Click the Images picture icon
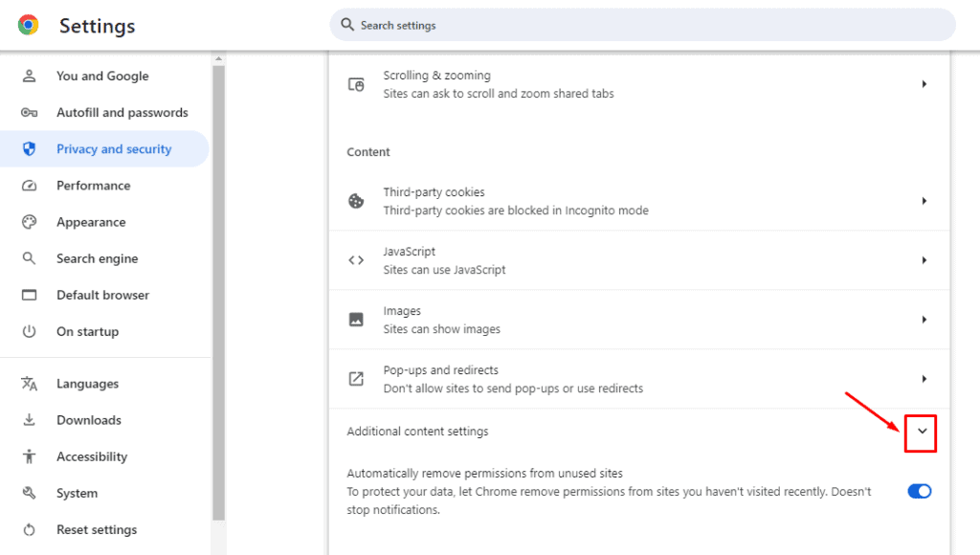This screenshot has width=980, height=555. point(356,320)
